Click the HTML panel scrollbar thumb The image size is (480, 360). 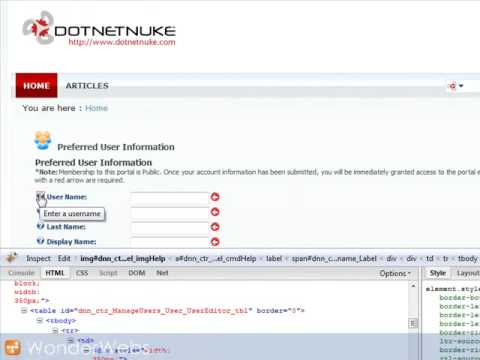pos(413,323)
